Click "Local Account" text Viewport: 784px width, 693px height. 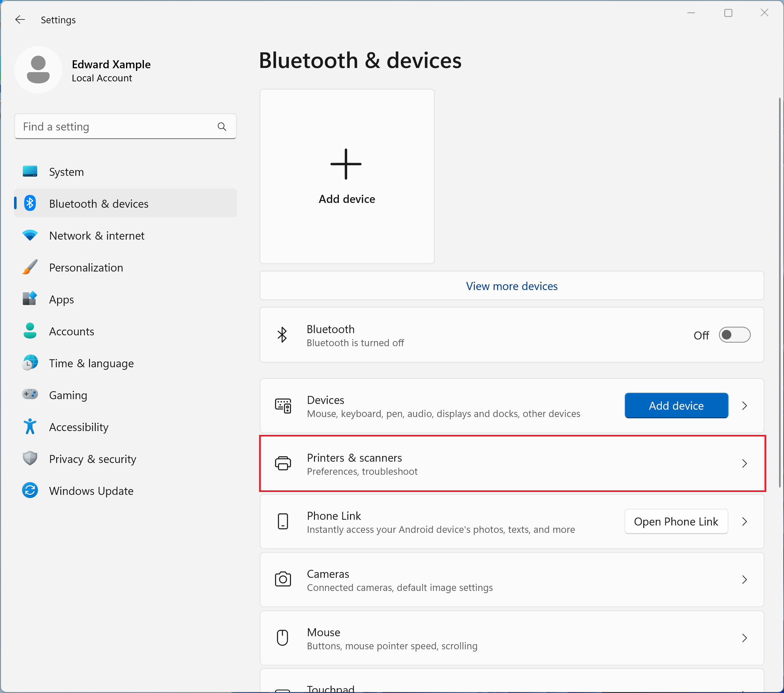point(102,78)
